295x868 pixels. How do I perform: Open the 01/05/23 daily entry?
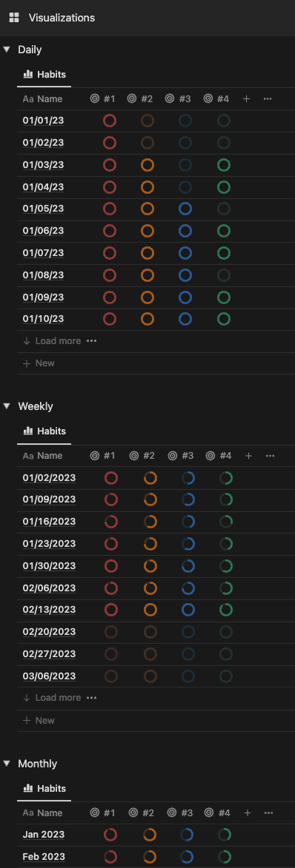click(43, 209)
